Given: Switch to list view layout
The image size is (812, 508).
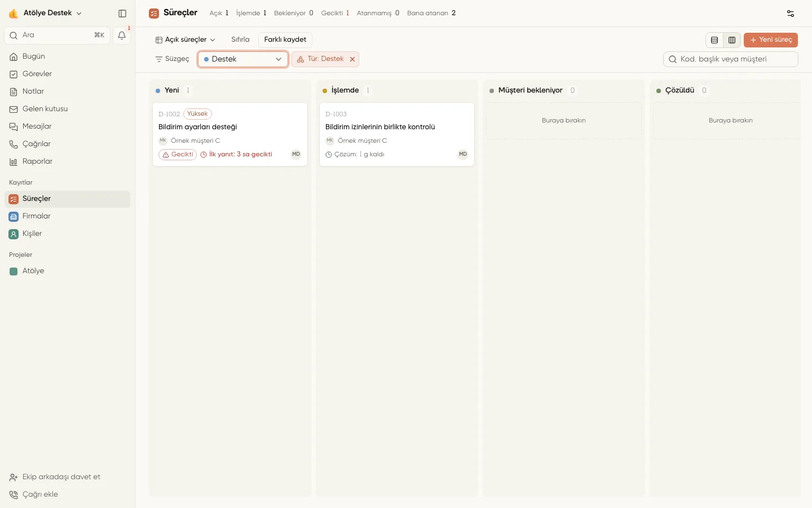Looking at the screenshot, I should 714,40.
